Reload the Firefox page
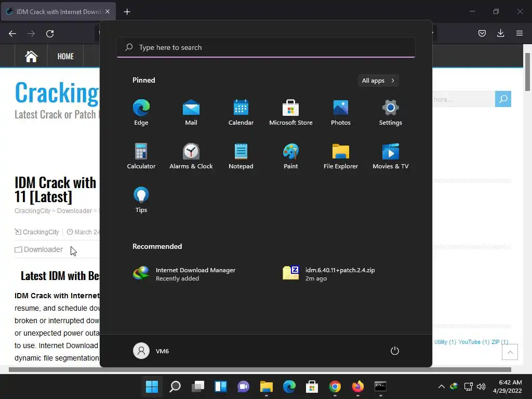 tap(50, 34)
